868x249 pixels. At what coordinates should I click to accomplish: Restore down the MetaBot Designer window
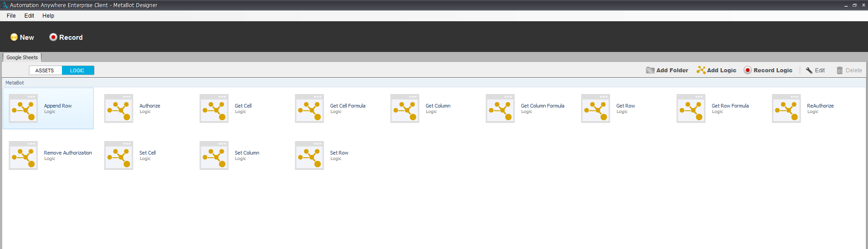pyautogui.click(x=854, y=5)
